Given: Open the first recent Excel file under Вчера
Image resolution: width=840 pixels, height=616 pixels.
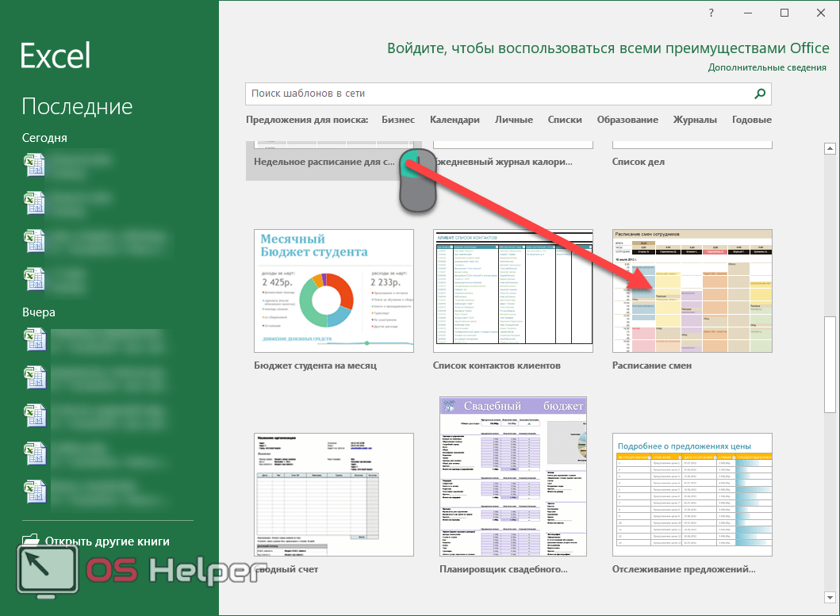Looking at the screenshot, I should [x=35, y=340].
